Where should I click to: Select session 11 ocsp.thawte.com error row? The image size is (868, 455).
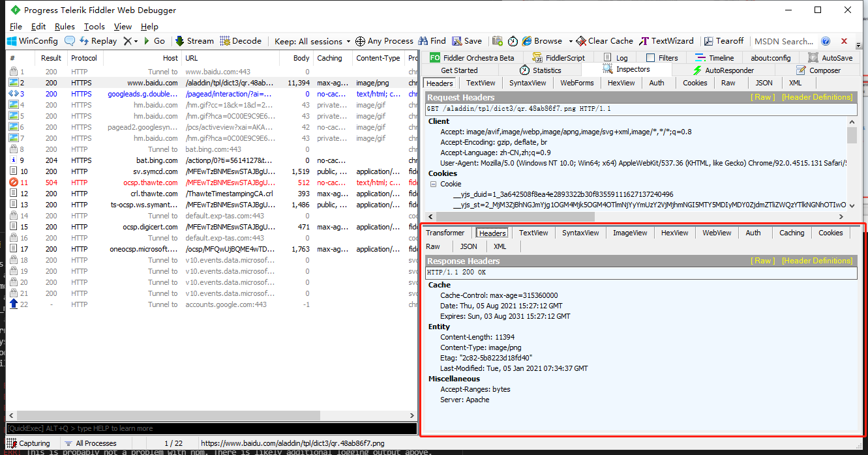point(212,183)
